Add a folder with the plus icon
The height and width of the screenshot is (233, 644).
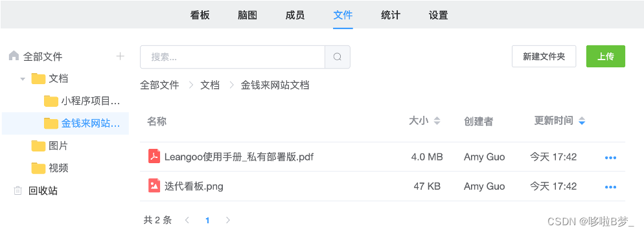(120, 56)
